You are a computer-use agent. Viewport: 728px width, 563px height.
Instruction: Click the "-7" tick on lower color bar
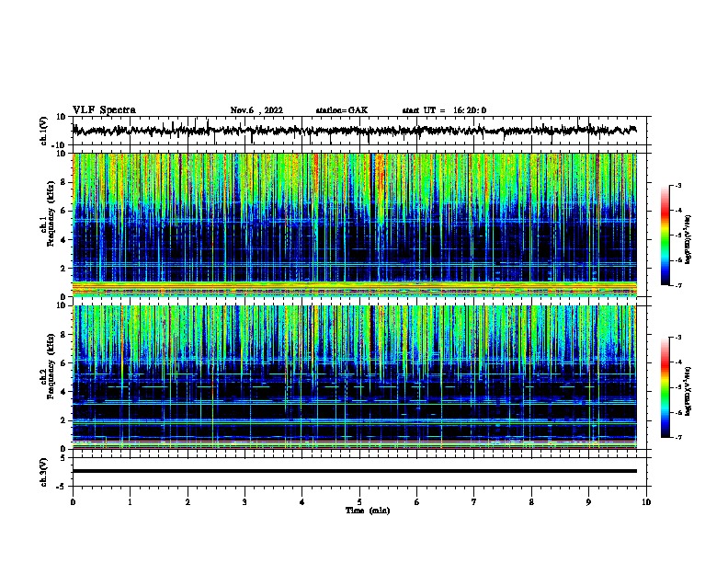click(x=677, y=438)
